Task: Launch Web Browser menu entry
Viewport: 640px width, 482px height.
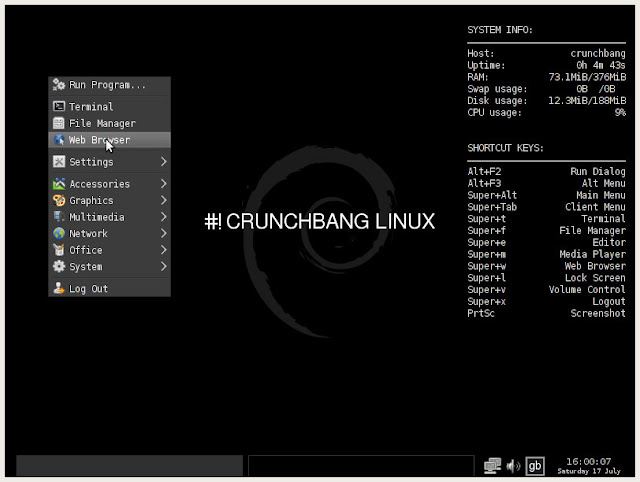Action: click(109, 140)
